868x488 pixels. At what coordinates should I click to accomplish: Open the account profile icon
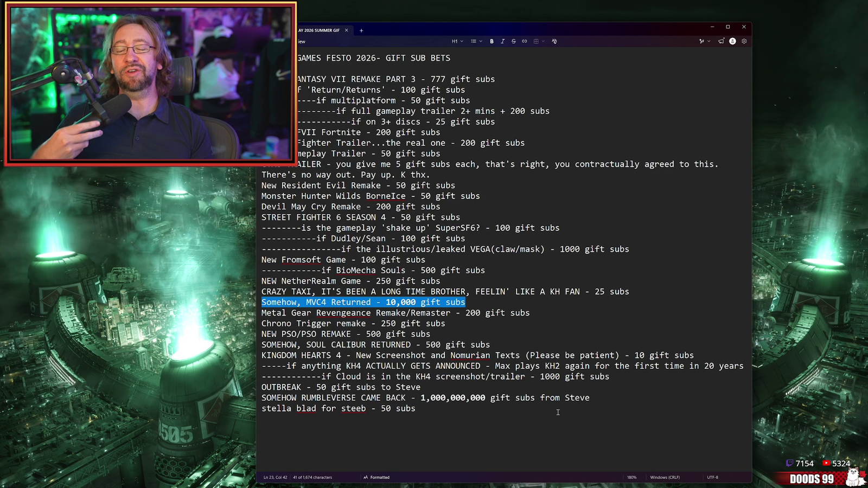(732, 41)
